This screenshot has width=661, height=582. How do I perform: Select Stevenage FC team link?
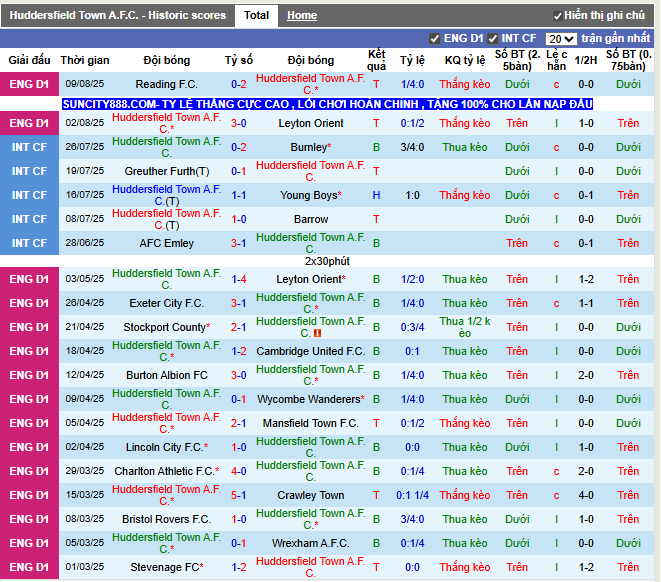point(164,568)
